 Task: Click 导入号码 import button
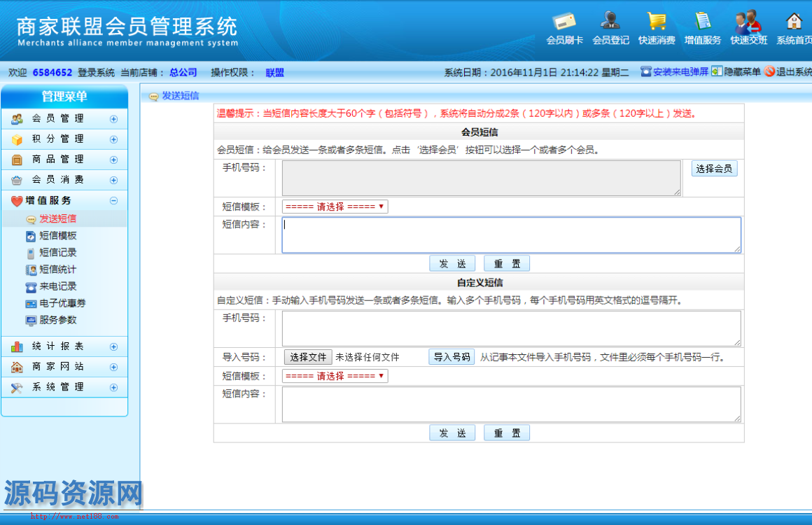[x=451, y=357]
